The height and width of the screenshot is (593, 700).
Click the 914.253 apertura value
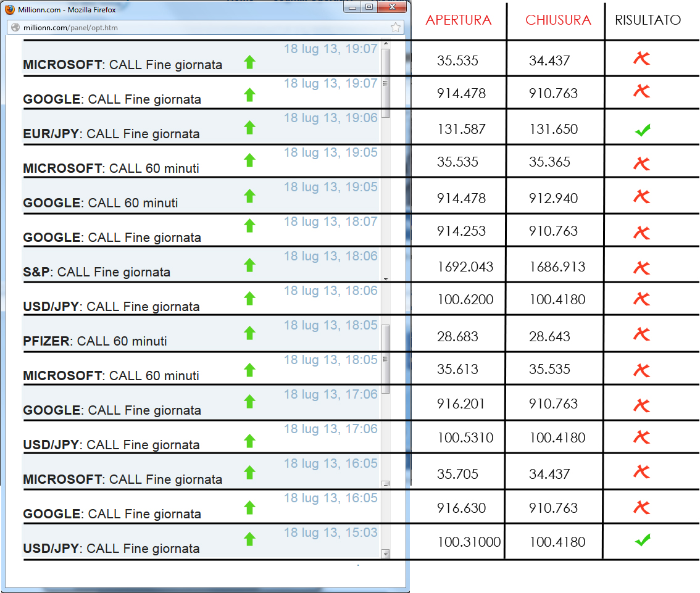461,231
